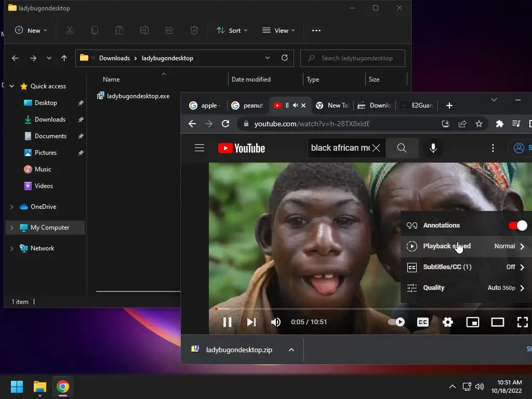Open the See more ellipsis in File Explorer
The height and width of the screenshot is (399, 532).
pos(316,31)
